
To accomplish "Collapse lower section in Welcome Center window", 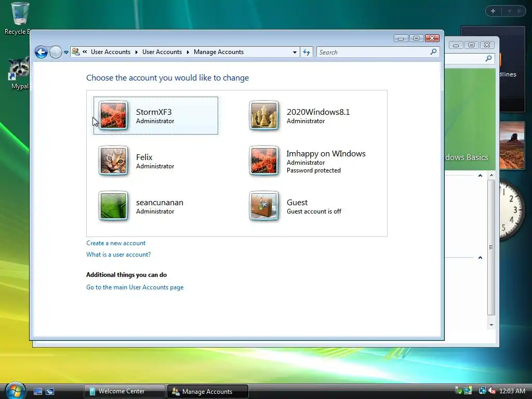I will point(480,258).
